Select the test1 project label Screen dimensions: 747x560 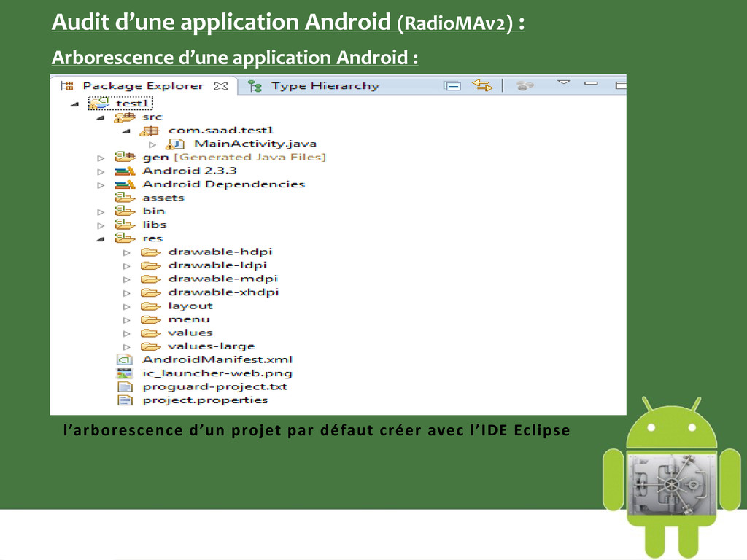point(133,104)
